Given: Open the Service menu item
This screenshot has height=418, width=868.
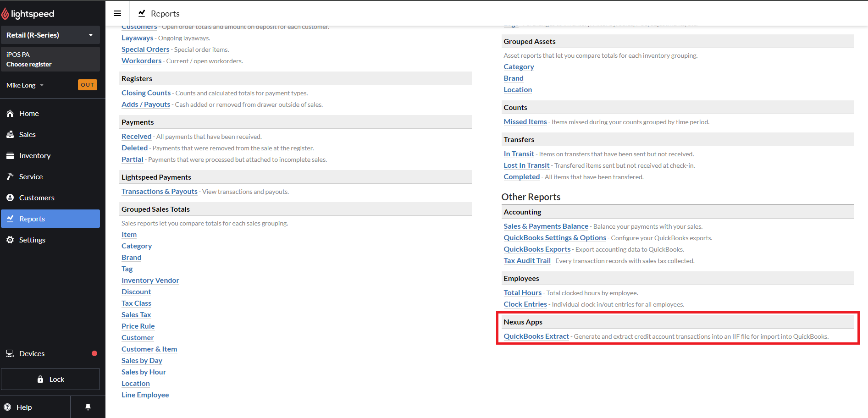Looking at the screenshot, I should (x=50, y=177).
